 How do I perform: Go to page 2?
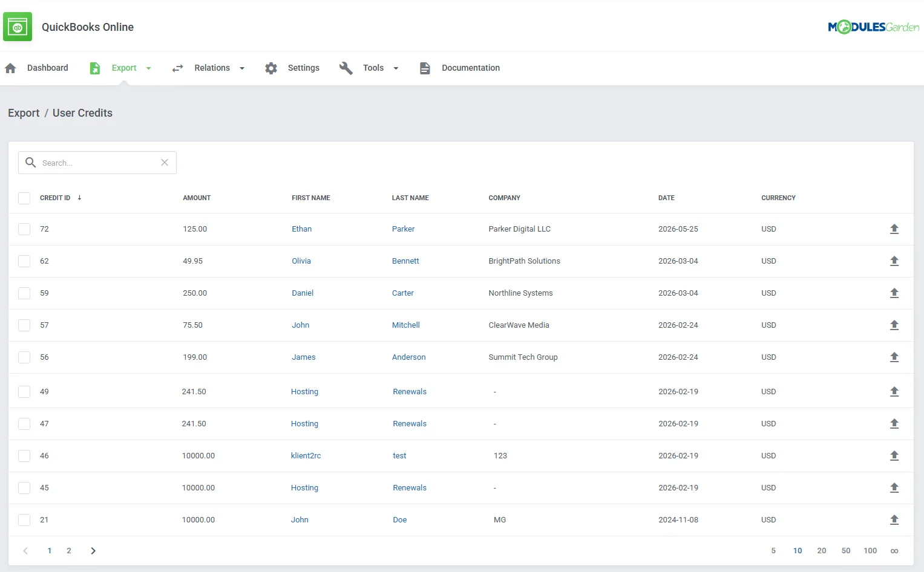pyautogui.click(x=69, y=551)
